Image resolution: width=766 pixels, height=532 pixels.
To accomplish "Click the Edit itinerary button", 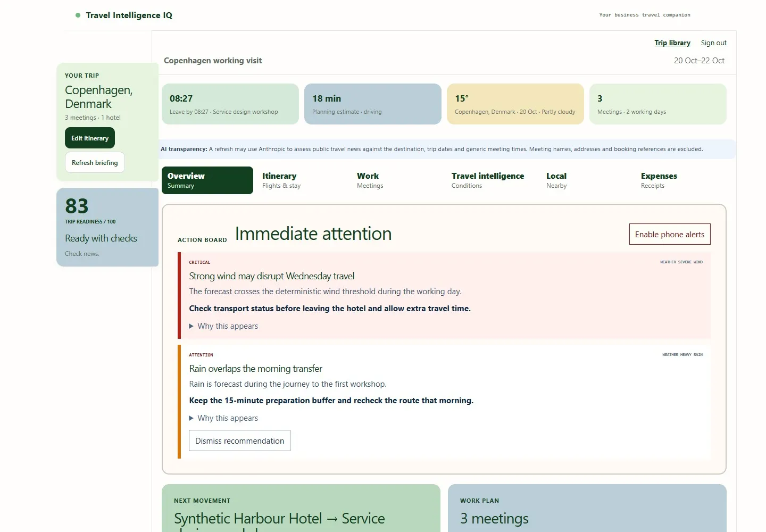I will point(90,138).
